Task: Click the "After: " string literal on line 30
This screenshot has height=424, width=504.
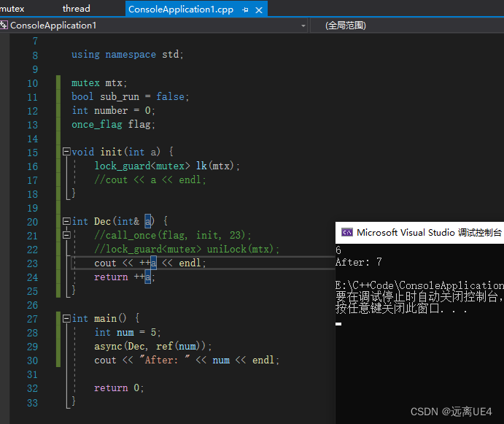Action: click(x=164, y=360)
